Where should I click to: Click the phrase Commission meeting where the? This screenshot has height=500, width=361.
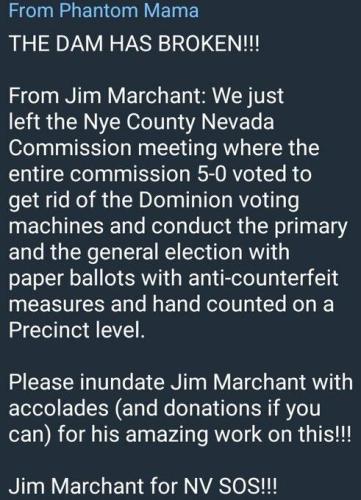coord(164,148)
